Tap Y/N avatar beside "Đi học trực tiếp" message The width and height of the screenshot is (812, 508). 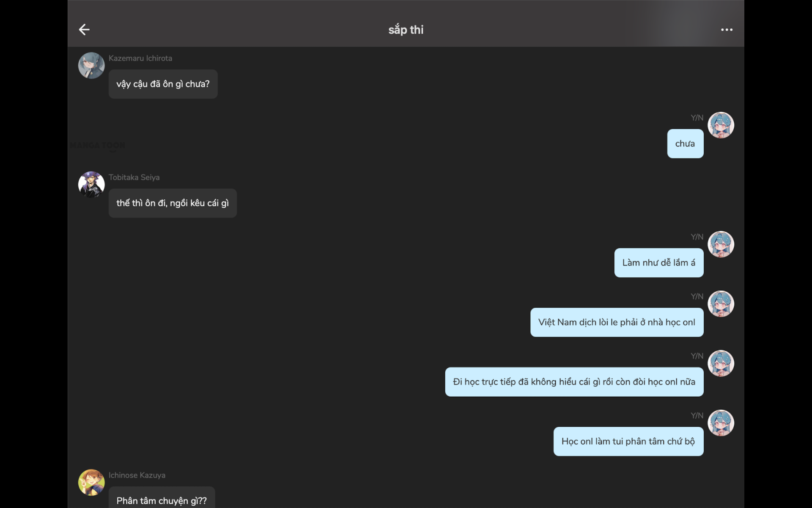pyautogui.click(x=721, y=363)
